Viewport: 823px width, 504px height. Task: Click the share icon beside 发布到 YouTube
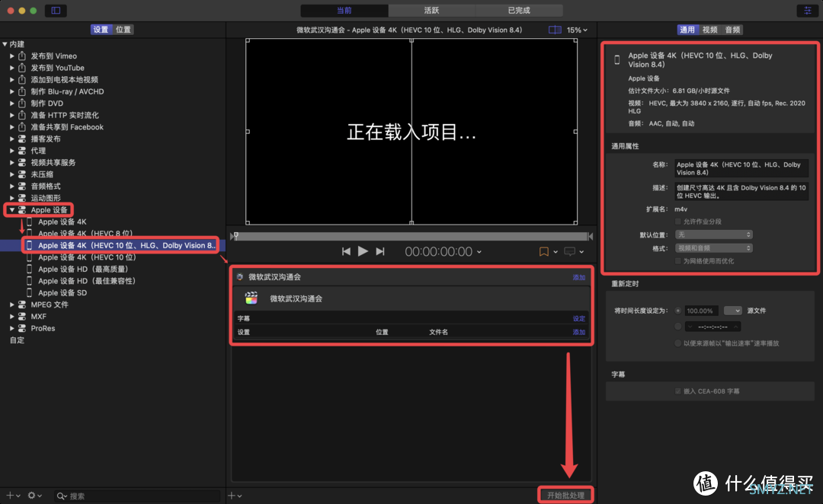pos(22,68)
